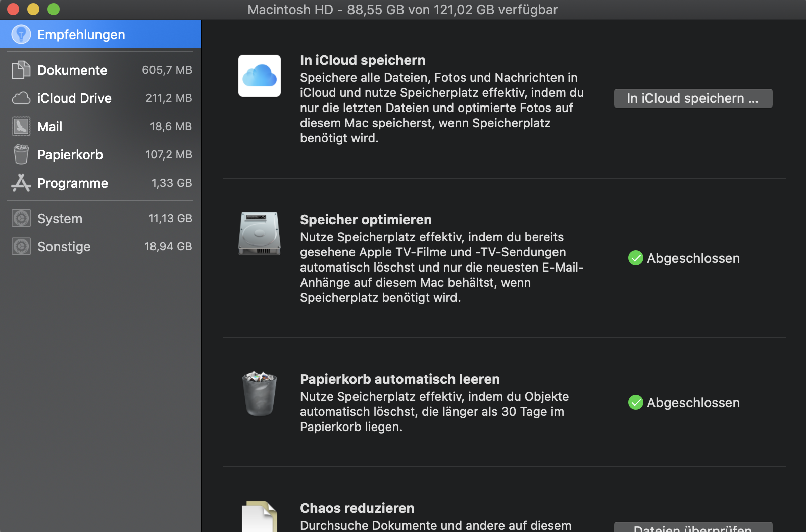806x532 pixels.
Task: Click Abgeschlossen checkmark for Papierkorb automatisch leeren
Action: click(x=635, y=402)
